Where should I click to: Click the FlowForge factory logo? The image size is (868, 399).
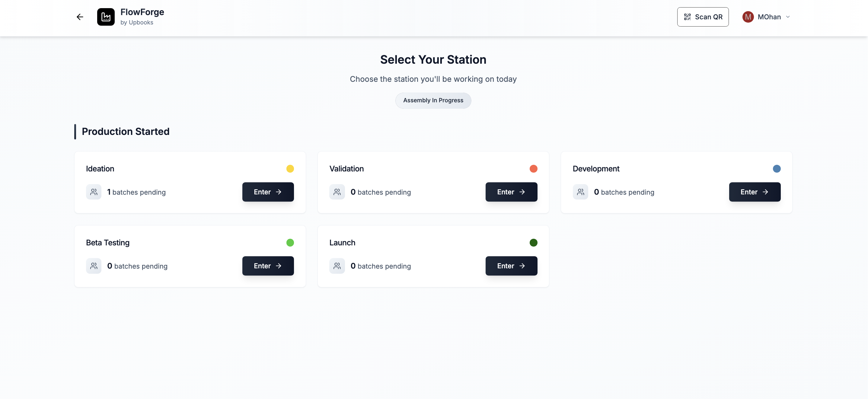[105, 17]
